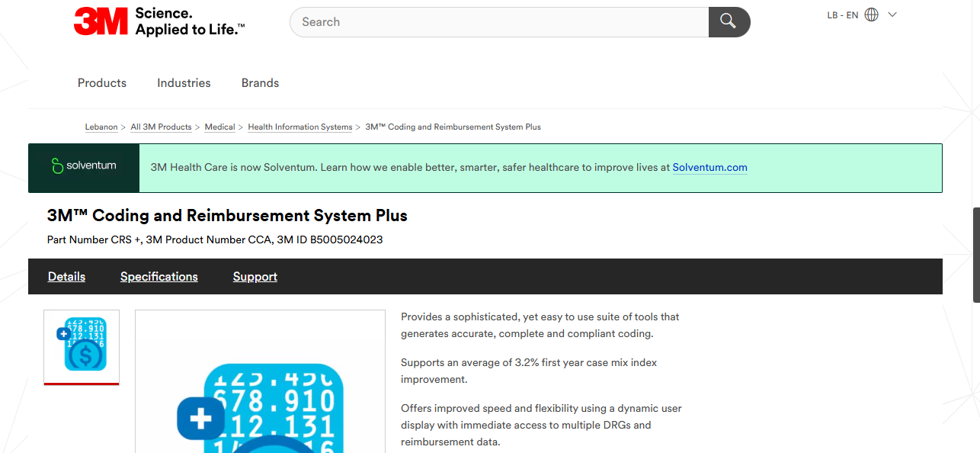Switch to the Specifications tab

[x=159, y=277]
